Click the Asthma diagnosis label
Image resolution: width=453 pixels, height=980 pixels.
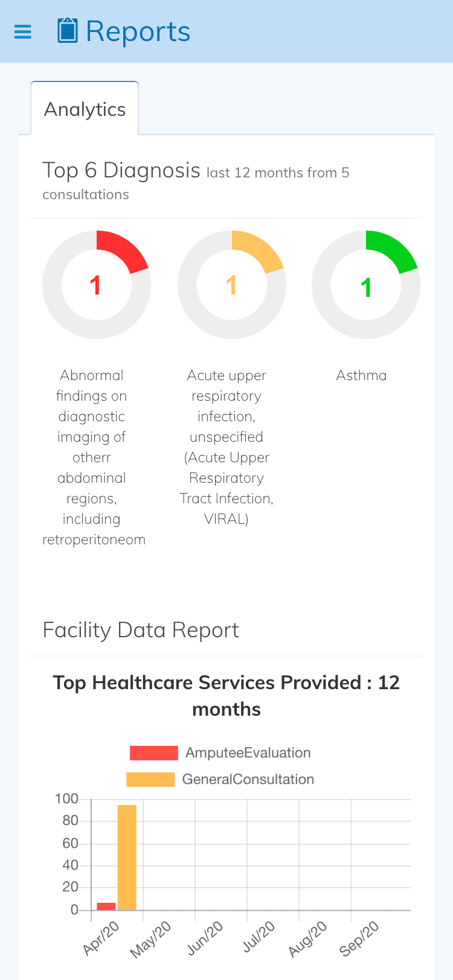coord(361,375)
